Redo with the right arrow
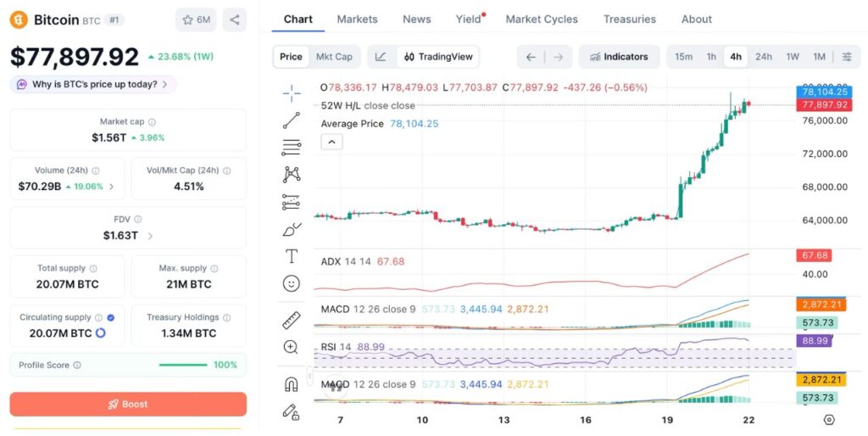The width and height of the screenshot is (868, 436). [558, 57]
